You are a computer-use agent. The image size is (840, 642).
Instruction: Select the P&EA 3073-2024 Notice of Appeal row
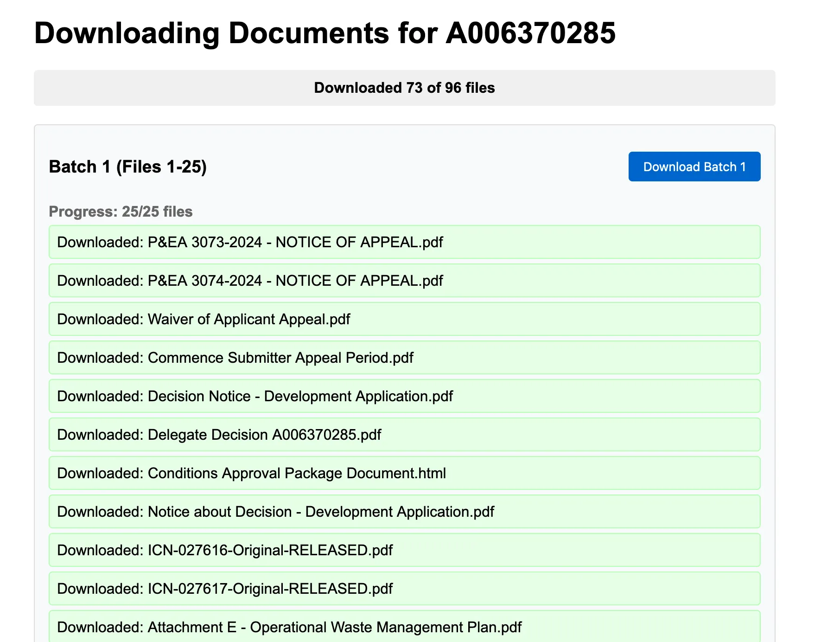tap(404, 242)
